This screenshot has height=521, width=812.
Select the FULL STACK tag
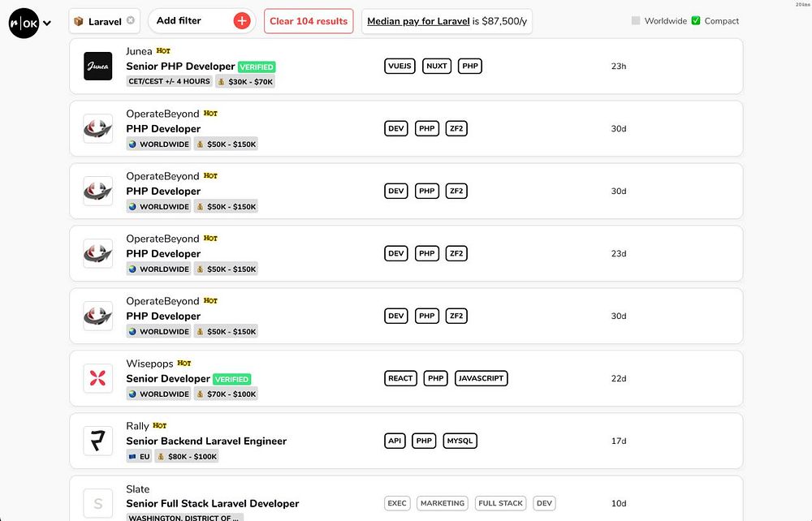pyautogui.click(x=501, y=503)
